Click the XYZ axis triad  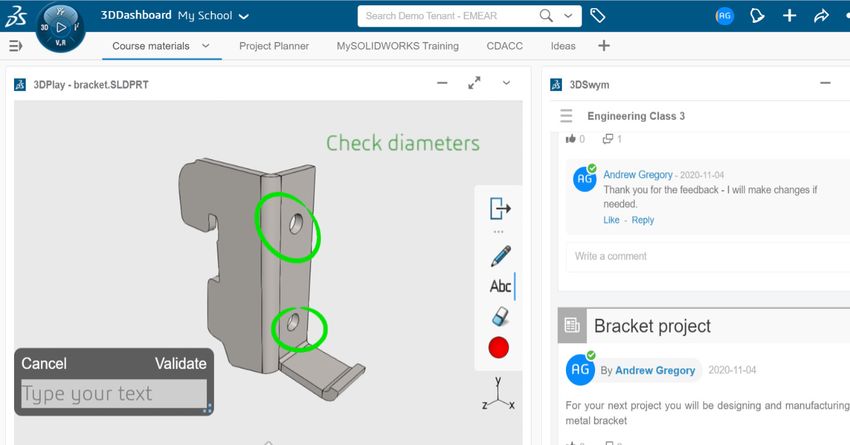pyautogui.click(x=498, y=394)
